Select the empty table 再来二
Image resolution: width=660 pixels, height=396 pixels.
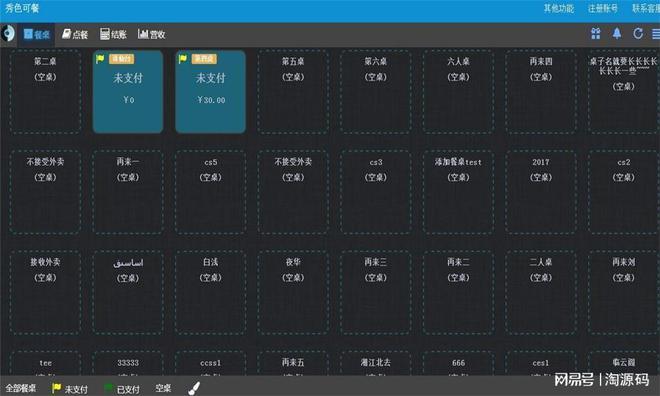(x=458, y=292)
